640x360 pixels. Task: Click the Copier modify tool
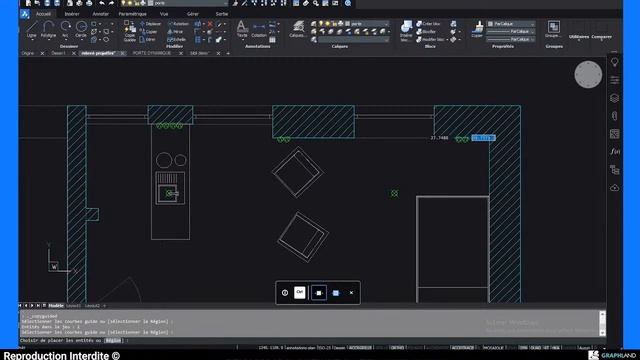(x=149, y=32)
